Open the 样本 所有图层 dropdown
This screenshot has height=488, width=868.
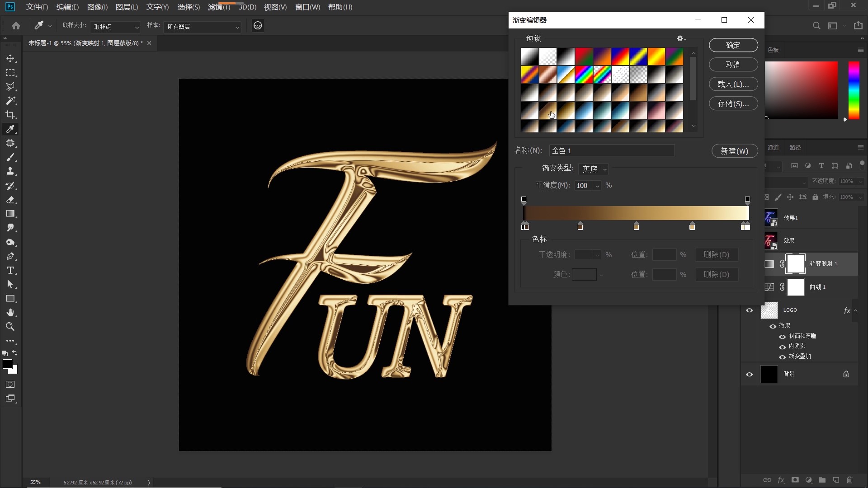202,27
